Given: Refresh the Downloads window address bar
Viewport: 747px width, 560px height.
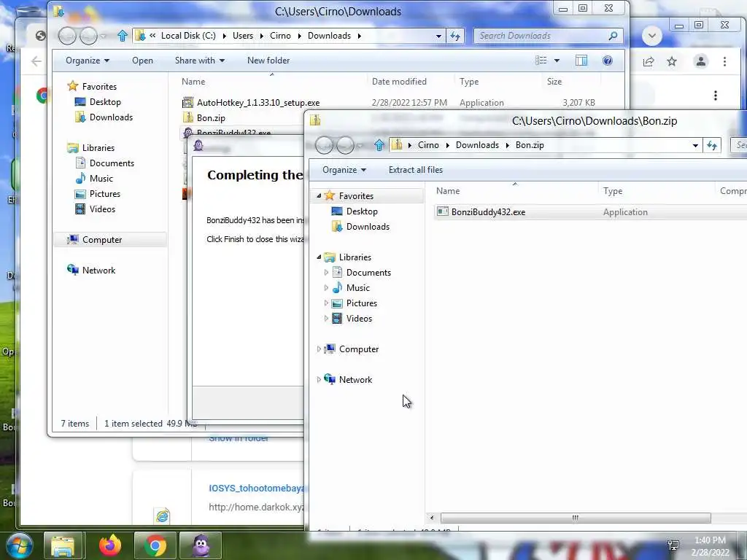Looking at the screenshot, I should point(455,36).
